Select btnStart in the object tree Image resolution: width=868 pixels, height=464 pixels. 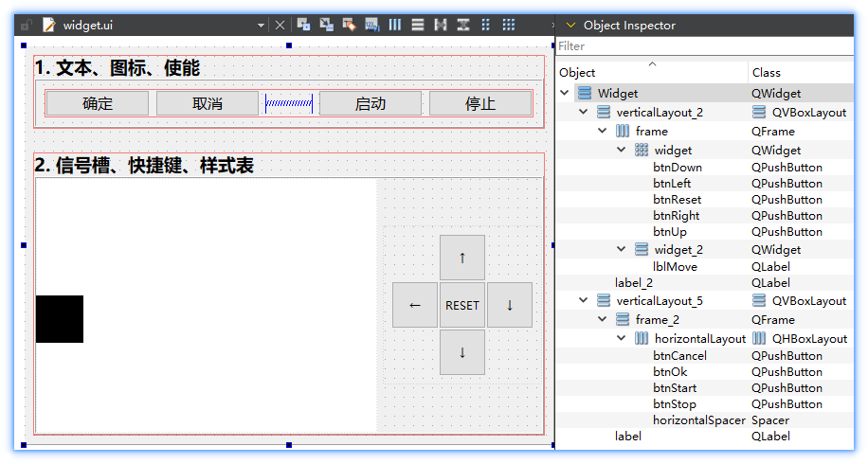pos(674,388)
